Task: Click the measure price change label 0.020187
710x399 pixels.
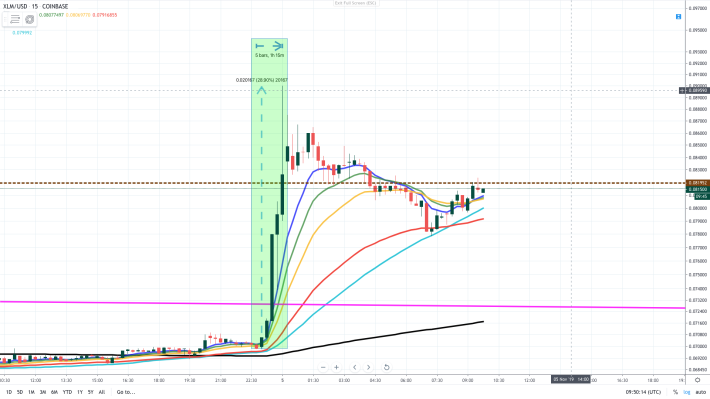Action: [x=261, y=80]
